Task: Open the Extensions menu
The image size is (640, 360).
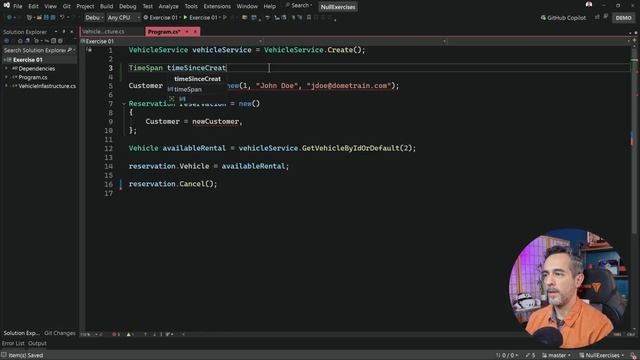Action: (217, 7)
